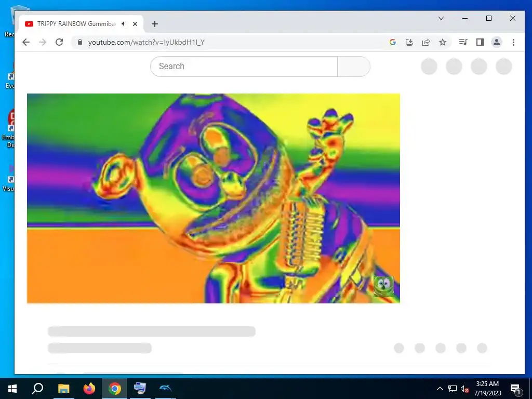The width and height of the screenshot is (532, 399).
Task: Open the computer monitor app in the taskbar
Action: (140, 389)
